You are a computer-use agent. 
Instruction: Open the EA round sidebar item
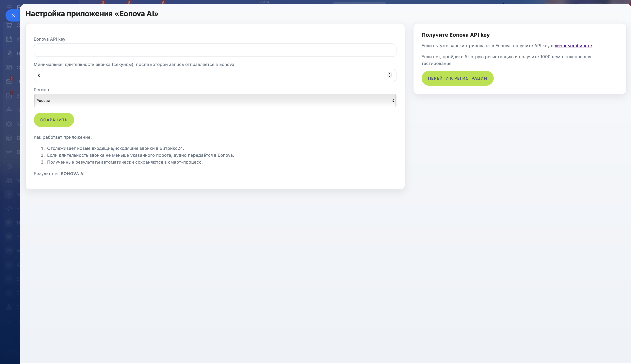point(9,279)
